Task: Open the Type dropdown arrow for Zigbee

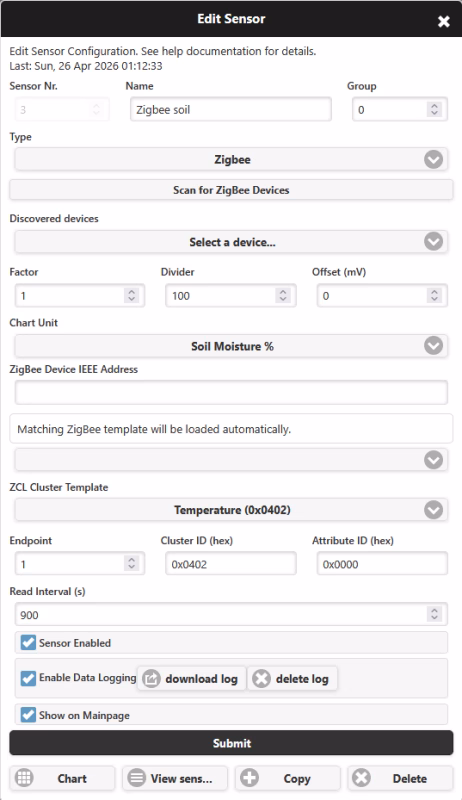Action: [x=433, y=160]
